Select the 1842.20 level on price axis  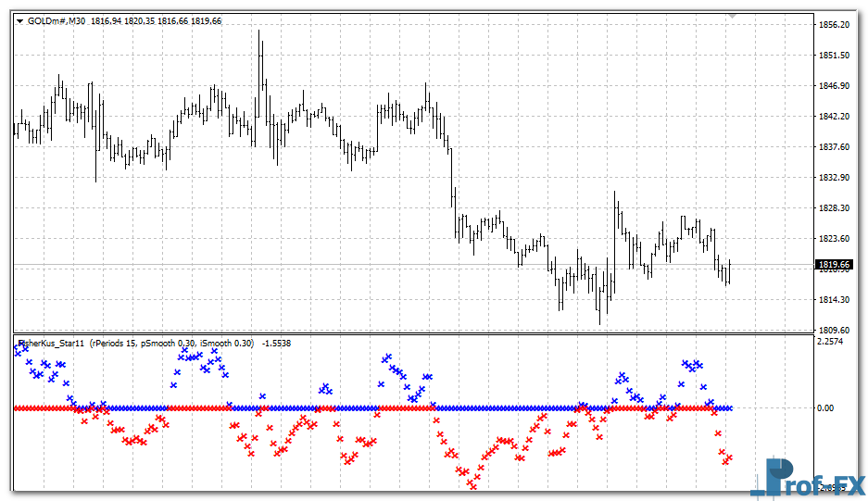click(x=835, y=117)
